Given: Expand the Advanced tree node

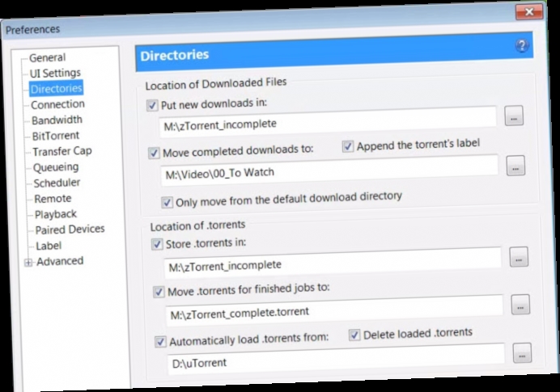Looking at the screenshot, I should pyautogui.click(x=28, y=263).
